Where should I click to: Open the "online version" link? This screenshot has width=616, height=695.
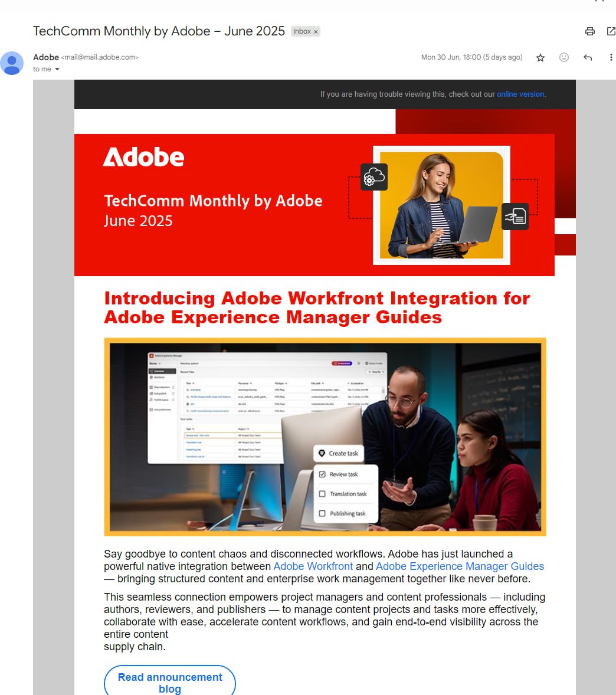(x=520, y=94)
